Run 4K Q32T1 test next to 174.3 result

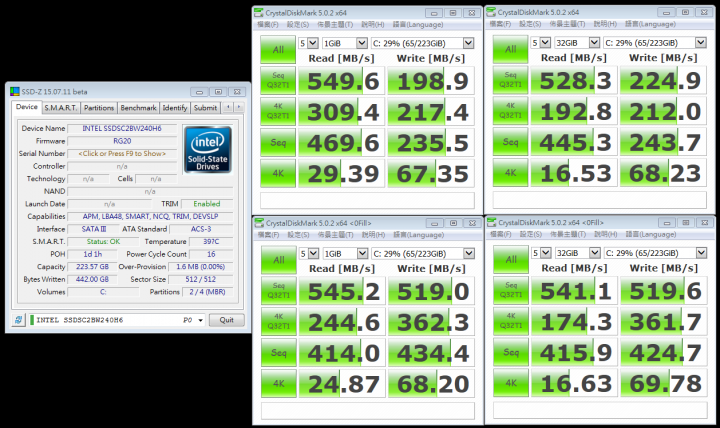(x=511, y=321)
